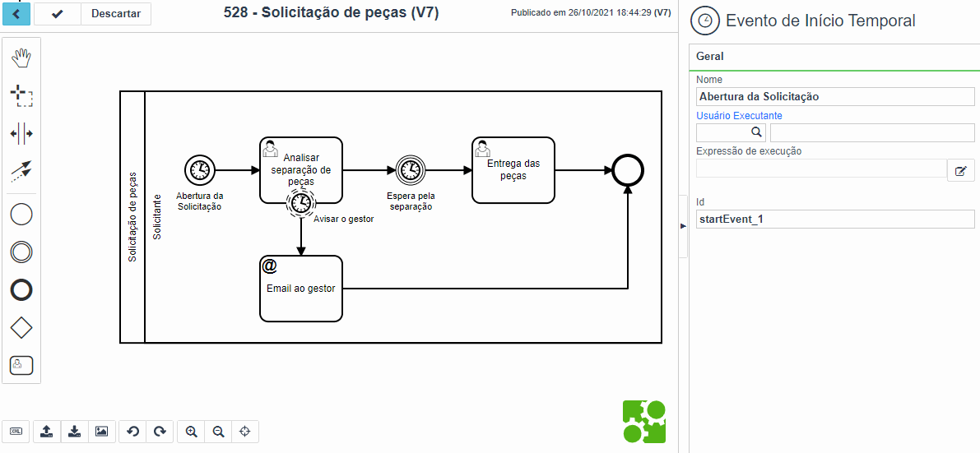Pick the start event circle in palette
Screen dimensions: 980x453
[22, 215]
